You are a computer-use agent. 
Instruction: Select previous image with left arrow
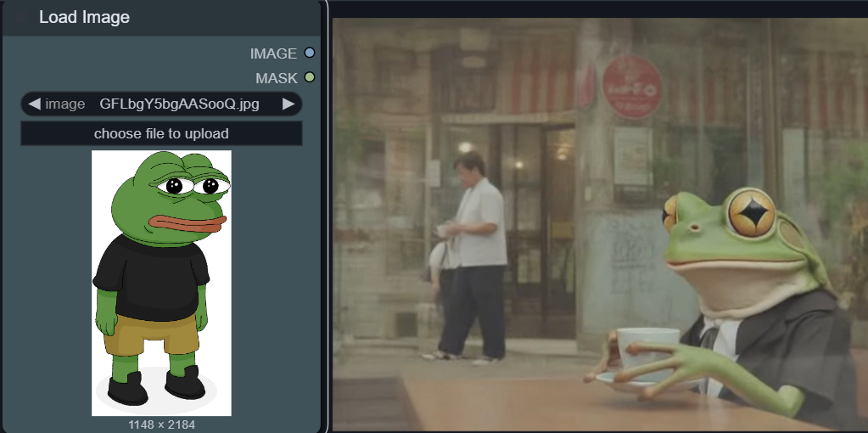point(34,104)
